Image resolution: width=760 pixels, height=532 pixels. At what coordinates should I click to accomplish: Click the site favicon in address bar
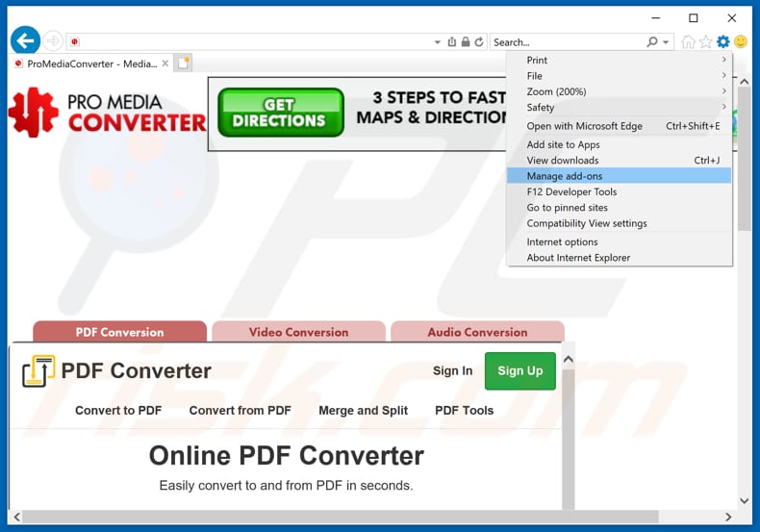[75, 42]
